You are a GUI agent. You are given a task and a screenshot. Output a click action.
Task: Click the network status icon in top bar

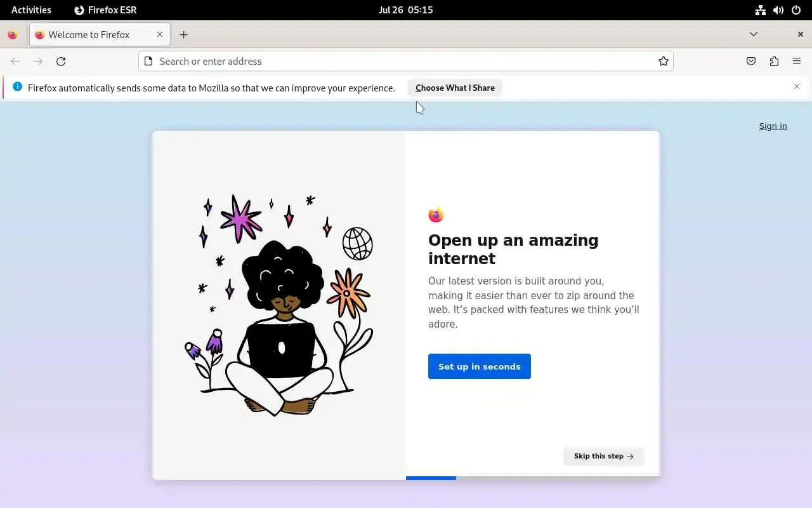pos(760,10)
